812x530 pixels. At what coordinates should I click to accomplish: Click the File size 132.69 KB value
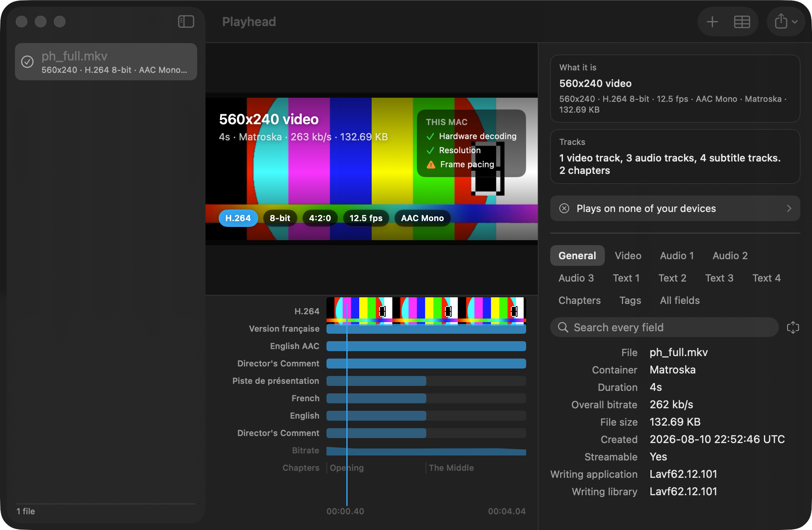click(x=675, y=422)
